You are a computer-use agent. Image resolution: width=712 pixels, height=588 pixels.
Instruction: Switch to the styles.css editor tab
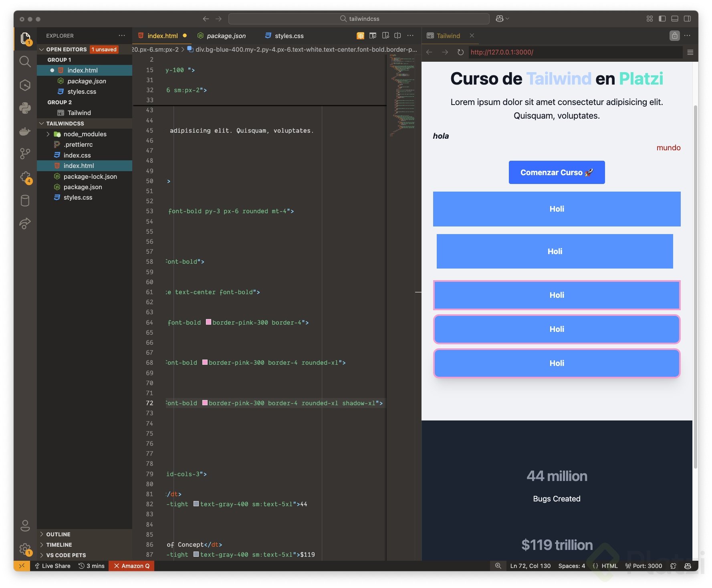point(284,36)
